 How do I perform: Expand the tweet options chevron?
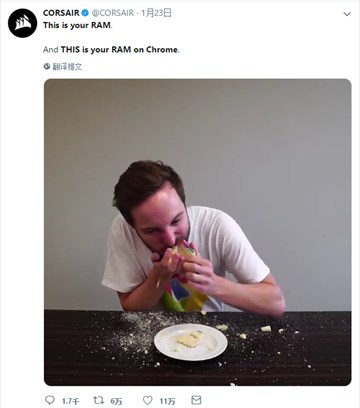click(x=347, y=14)
